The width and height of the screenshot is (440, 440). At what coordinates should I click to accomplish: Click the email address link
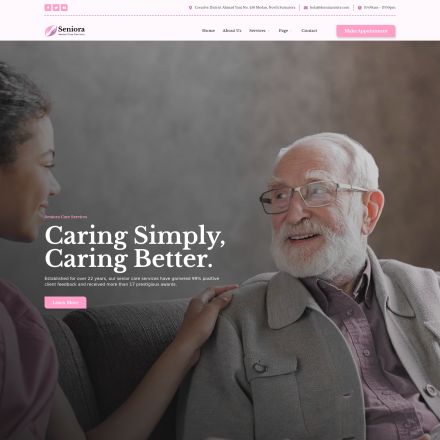coord(329,8)
